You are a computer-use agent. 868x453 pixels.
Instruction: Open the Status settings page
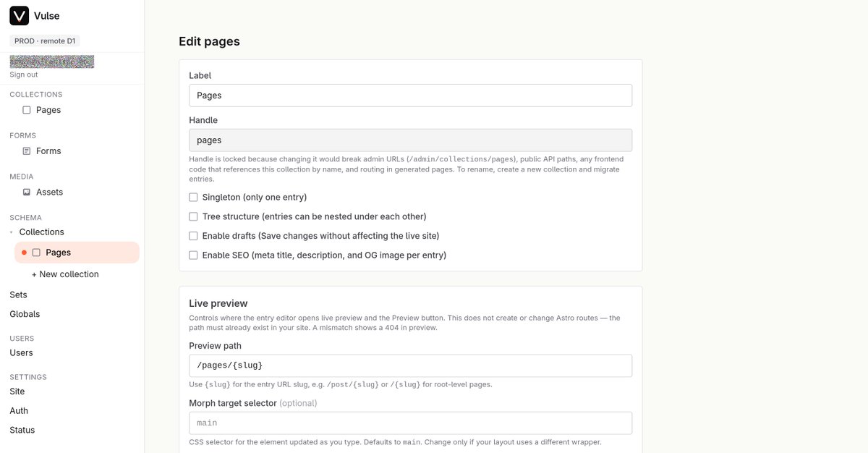(22, 430)
